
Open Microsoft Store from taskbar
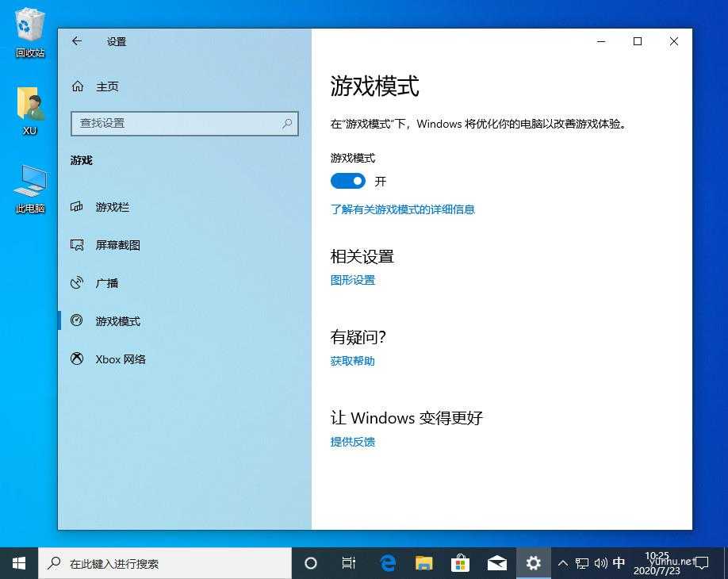[x=460, y=562]
